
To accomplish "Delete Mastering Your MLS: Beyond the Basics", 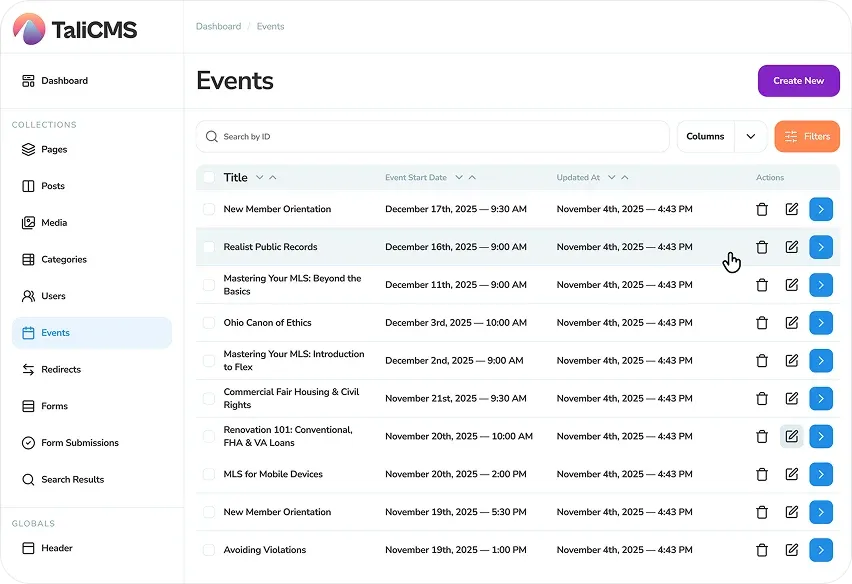I will click(x=762, y=285).
